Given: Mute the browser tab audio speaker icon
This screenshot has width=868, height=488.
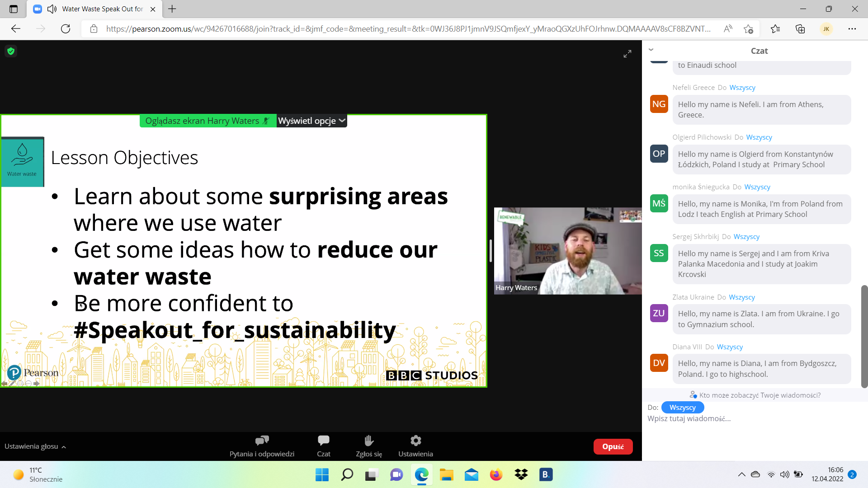Looking at the screenshot, I should [52, 9].
